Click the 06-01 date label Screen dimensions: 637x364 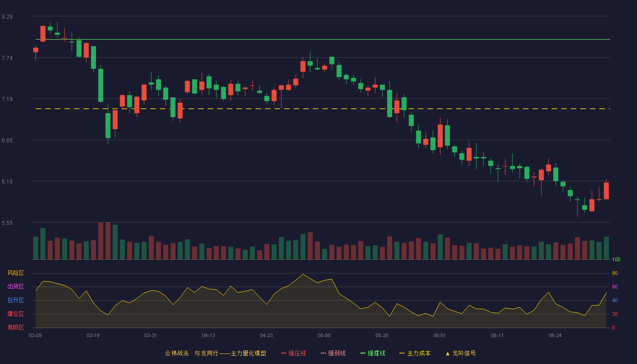(x=440, y=336)
